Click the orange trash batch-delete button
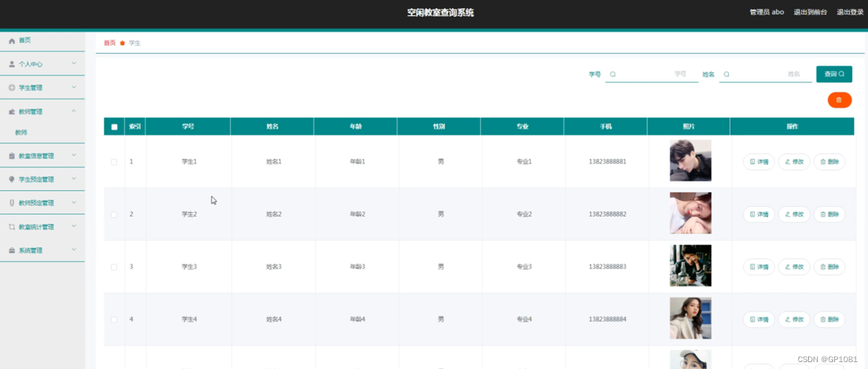 click(839, 100)
